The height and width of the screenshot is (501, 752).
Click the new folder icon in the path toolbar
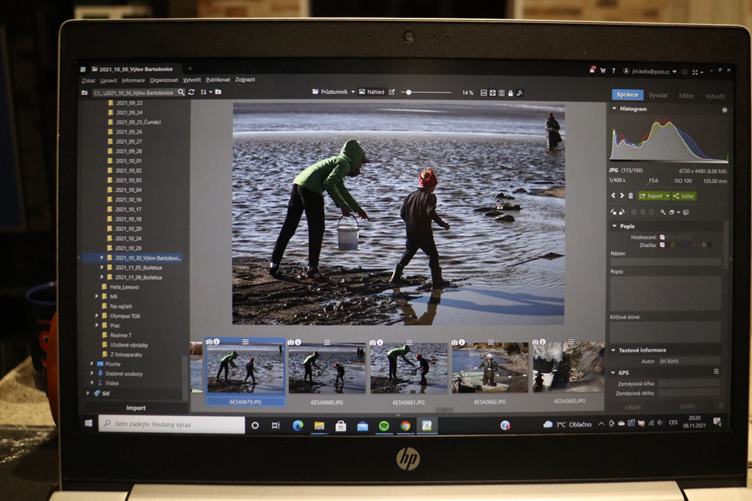[218, 92]
